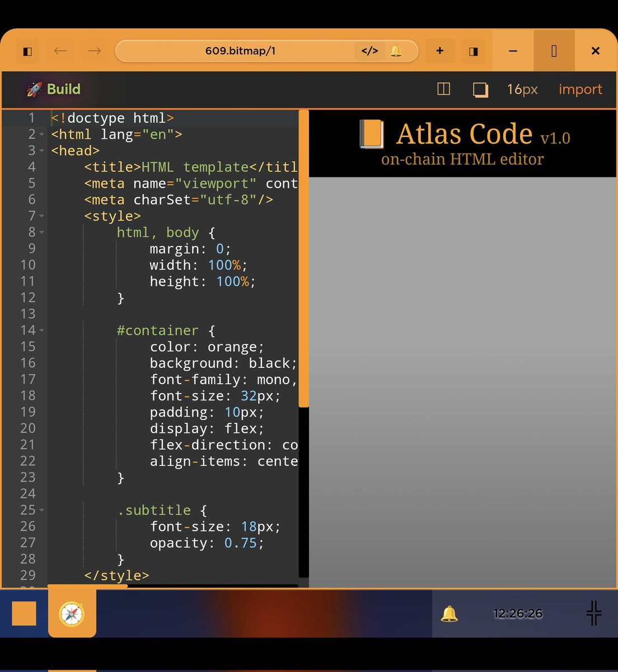Collapse the head tag fold on line 3
618x672 pixels.
point(42,151)
